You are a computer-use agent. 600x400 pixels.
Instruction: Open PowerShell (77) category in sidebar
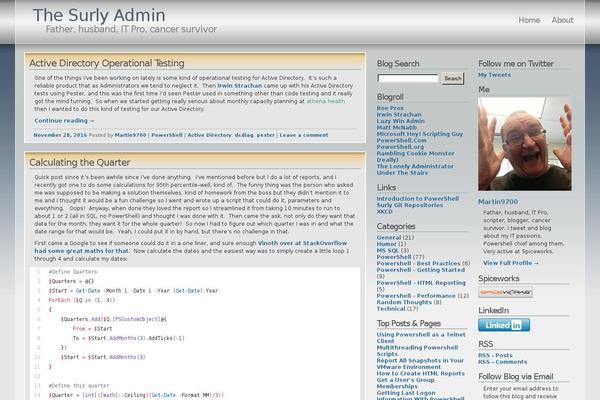394,257
